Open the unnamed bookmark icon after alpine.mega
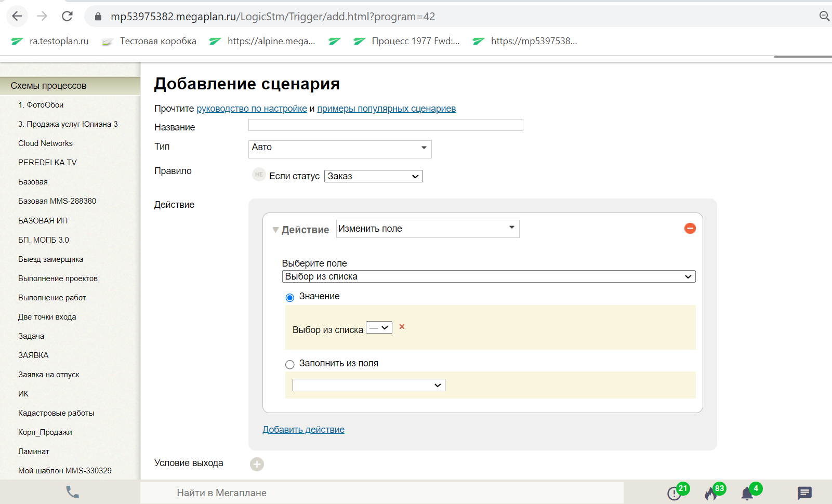Viewport: 832px width, 504px height. pos(335,41)
